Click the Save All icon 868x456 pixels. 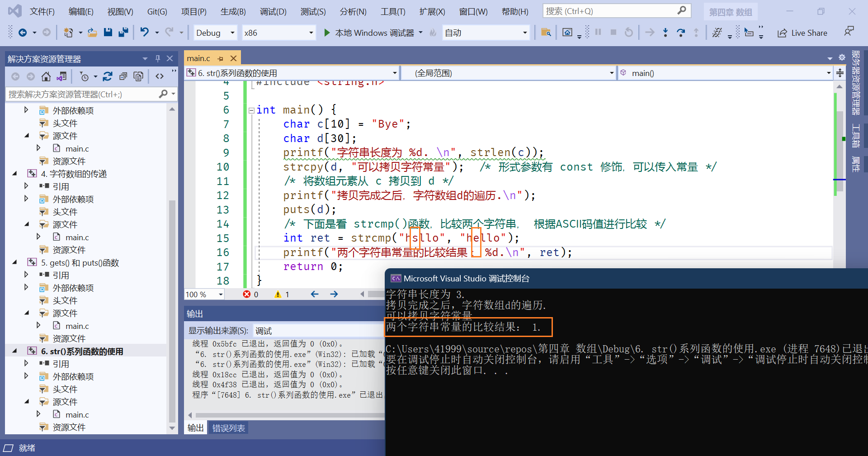coord(123,33)
